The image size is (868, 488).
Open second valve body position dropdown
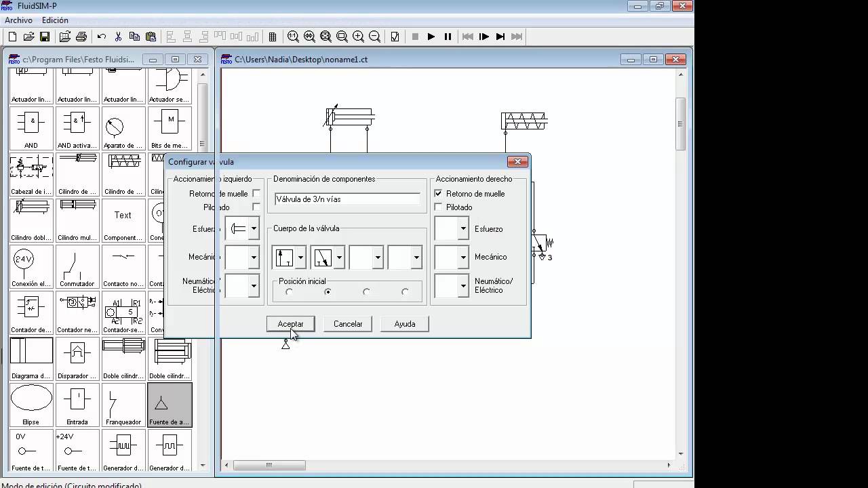[x=340, y=257]
